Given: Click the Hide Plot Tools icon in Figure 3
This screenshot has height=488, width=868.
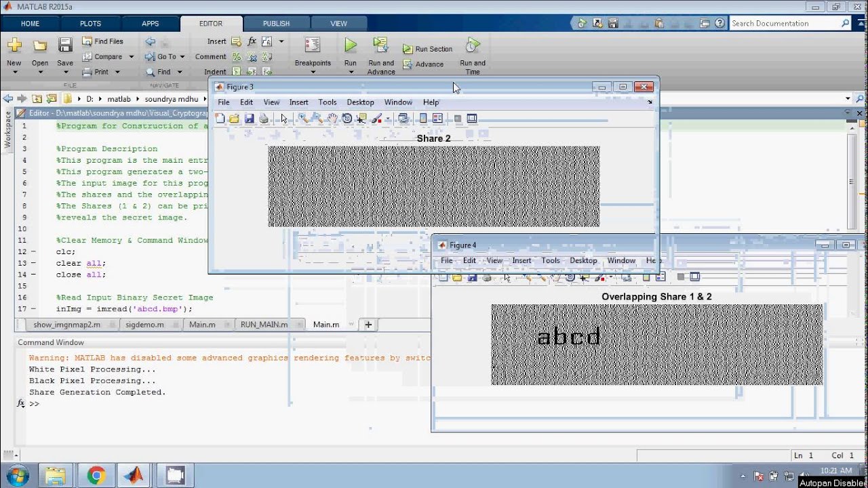Looking at the screenshot, I should click(x=457, y=119).
